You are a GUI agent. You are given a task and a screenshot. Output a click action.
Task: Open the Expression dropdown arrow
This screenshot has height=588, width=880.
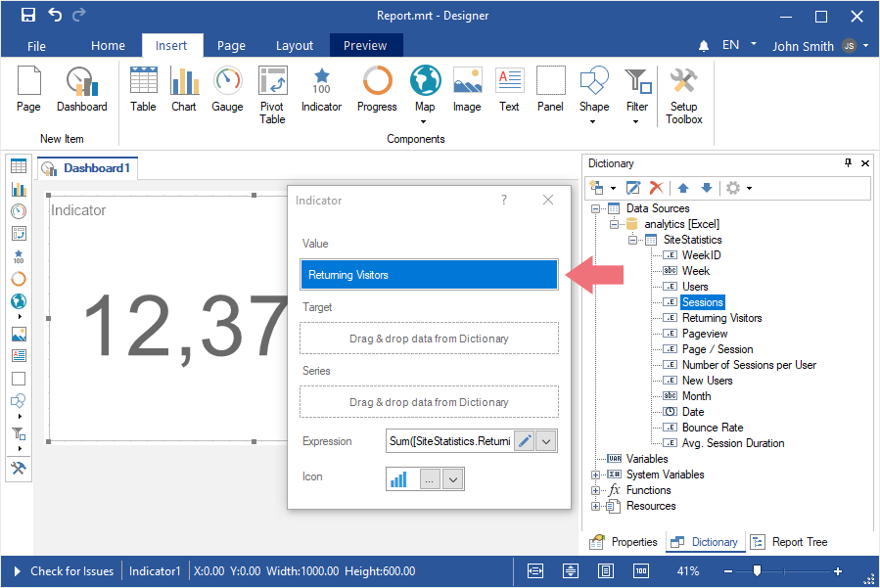click(547, 441)
